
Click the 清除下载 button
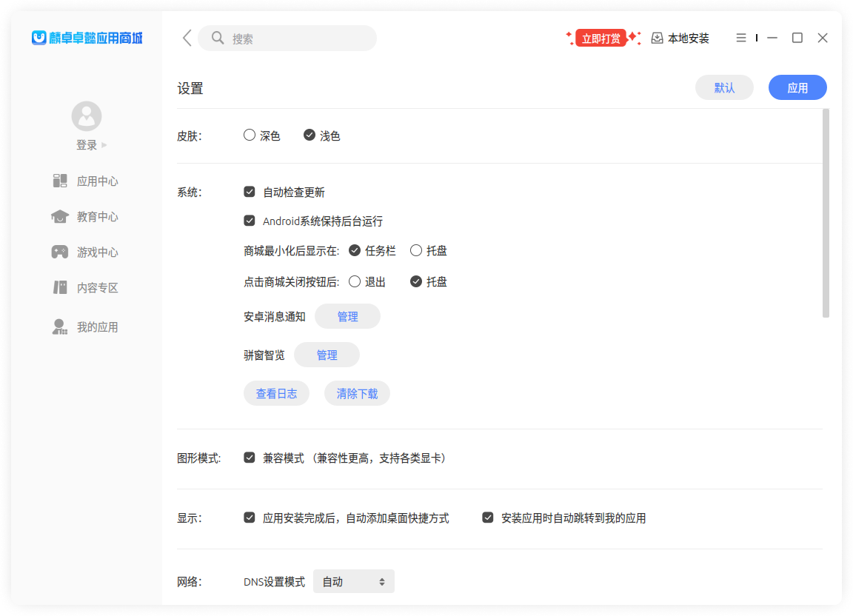click(357, 394)
